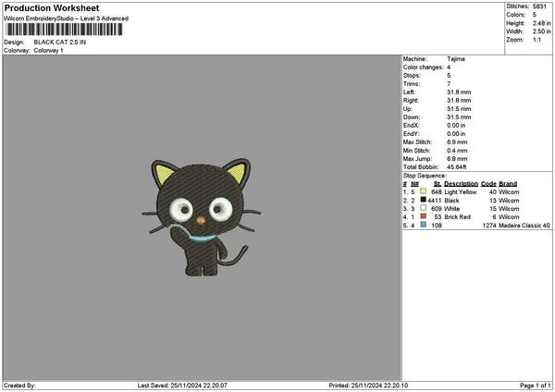Click the White thread color swatch

tap(424, 209)
